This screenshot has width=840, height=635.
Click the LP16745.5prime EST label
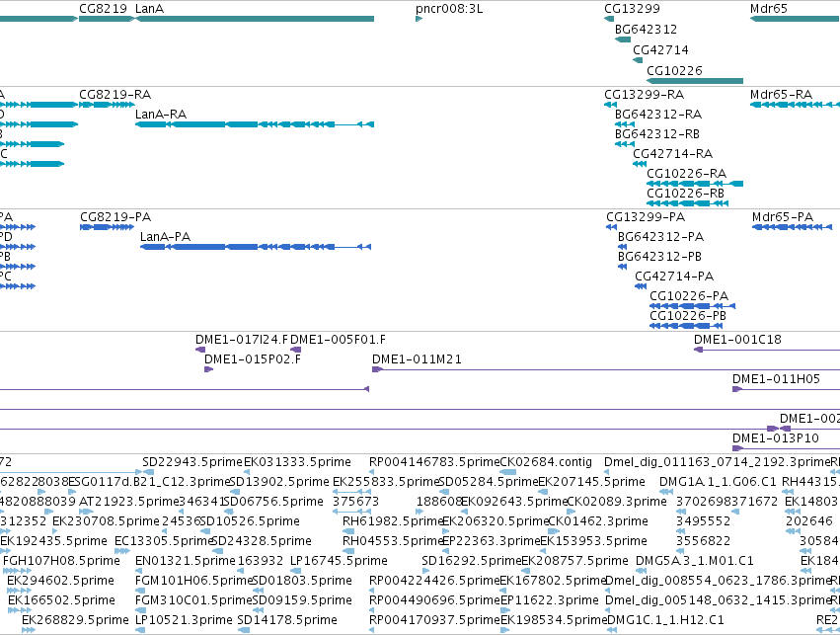click(339, 561)
